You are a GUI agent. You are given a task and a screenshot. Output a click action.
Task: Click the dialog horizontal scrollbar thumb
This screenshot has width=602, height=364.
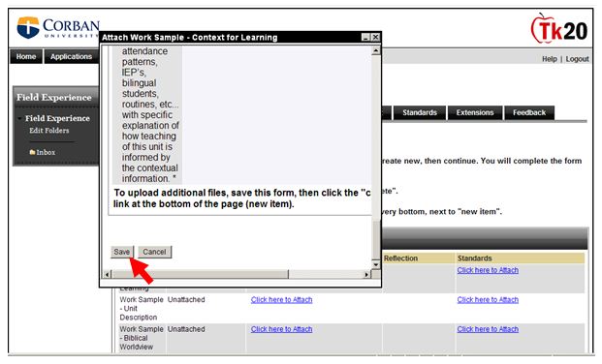pos(200,274)
